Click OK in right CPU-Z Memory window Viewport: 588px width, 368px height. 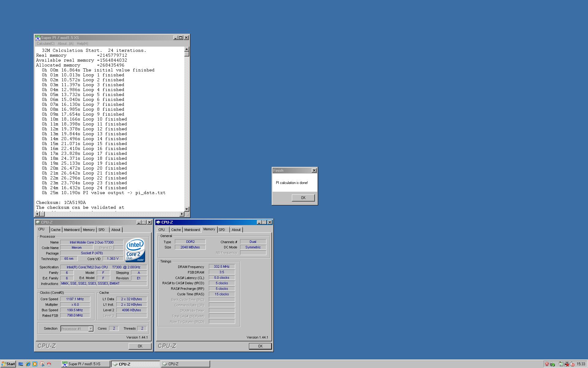[260, 346]
